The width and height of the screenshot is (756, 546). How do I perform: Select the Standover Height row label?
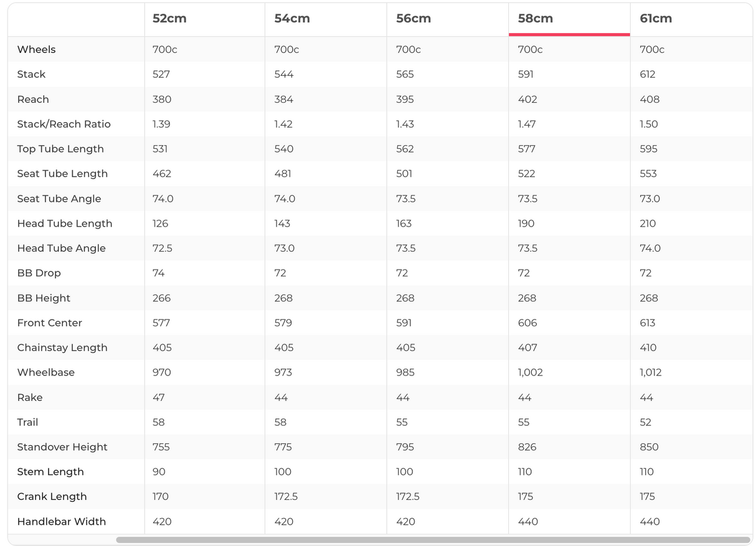tap(62, 447)
